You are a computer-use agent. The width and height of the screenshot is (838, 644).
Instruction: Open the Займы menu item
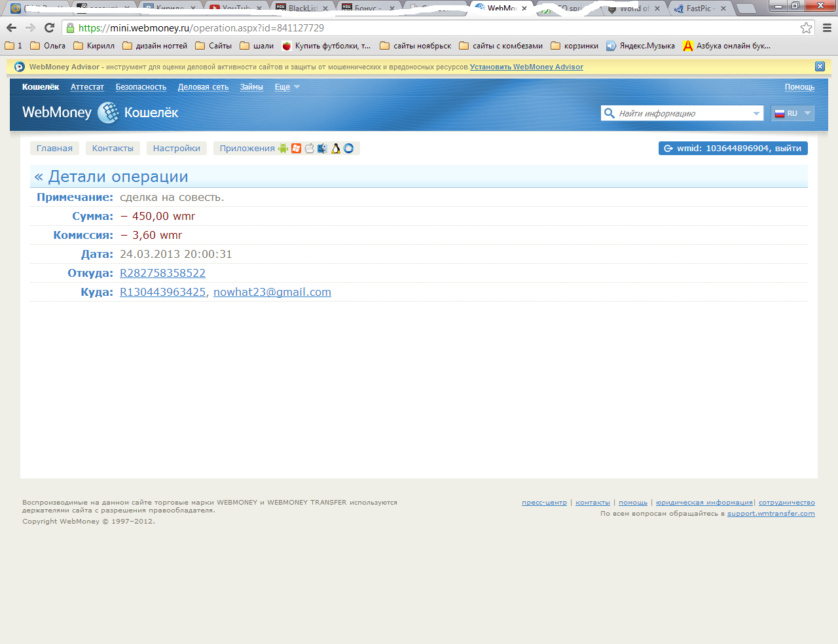point(251,87)
